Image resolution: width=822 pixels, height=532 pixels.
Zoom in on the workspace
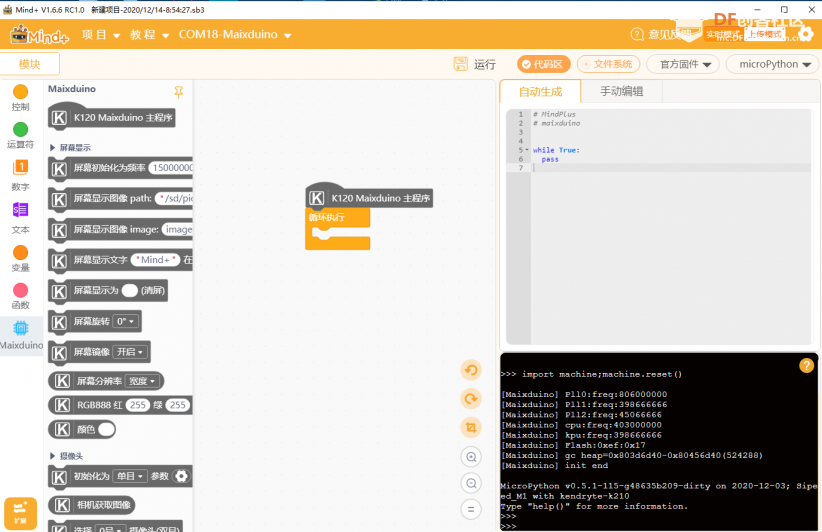click(471, 457)
